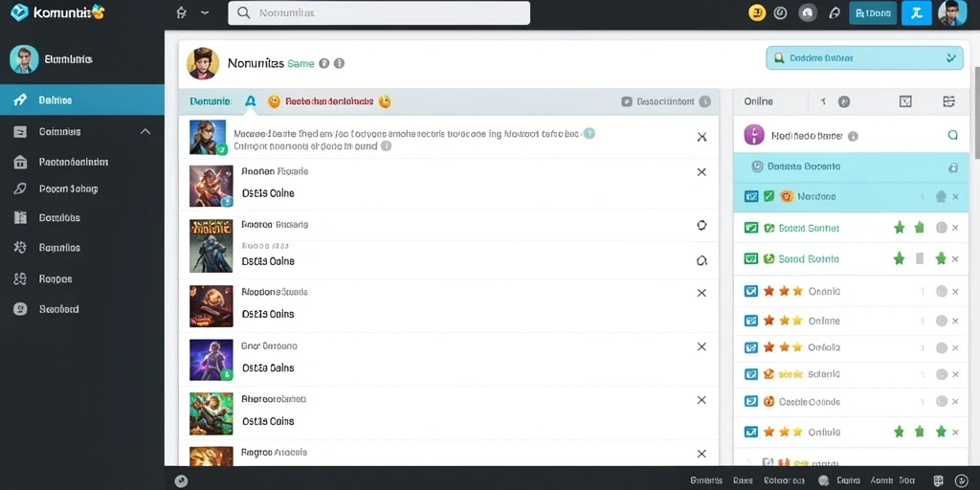Open the sidebar profile avatar
980x490 pixels.
click(24, 59)
